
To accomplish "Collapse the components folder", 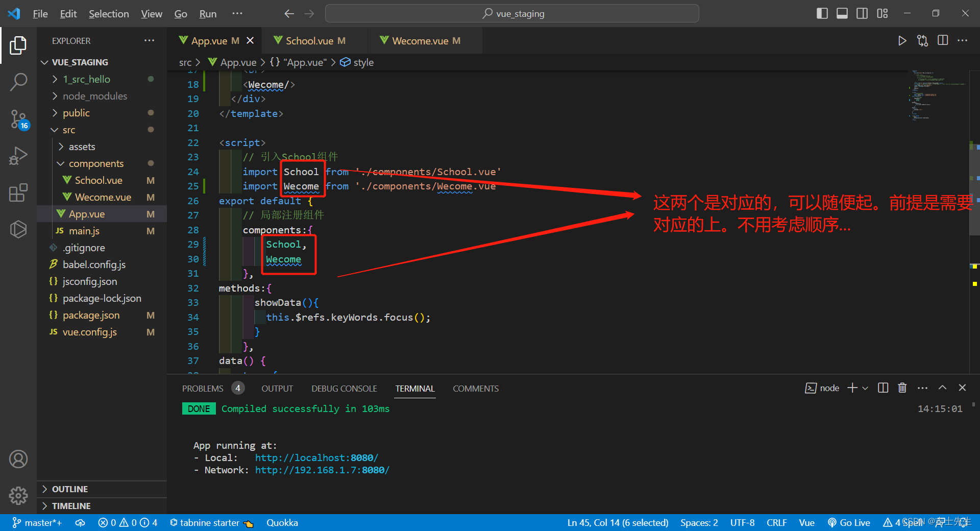I will click(x=102, y=163).
